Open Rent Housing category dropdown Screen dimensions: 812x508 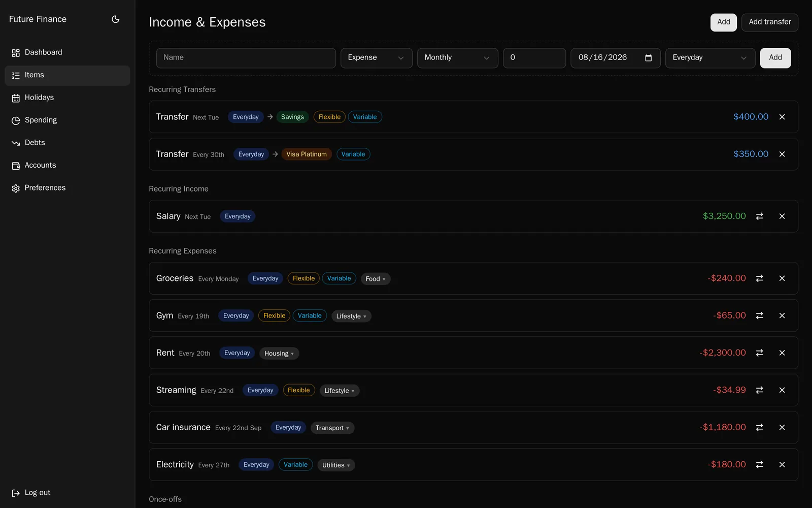(x=279, y=354)
